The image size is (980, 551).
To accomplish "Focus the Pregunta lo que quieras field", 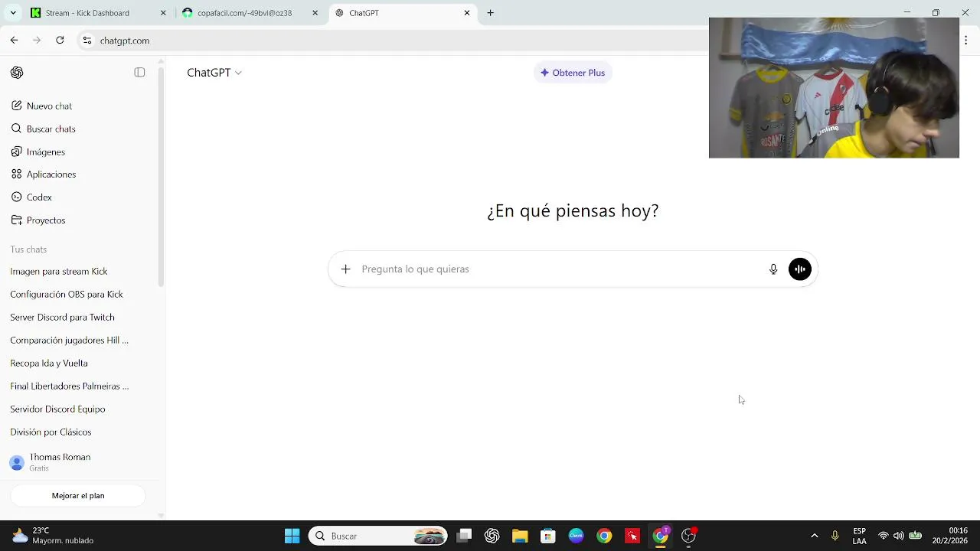I will click(x=559, y=269).
